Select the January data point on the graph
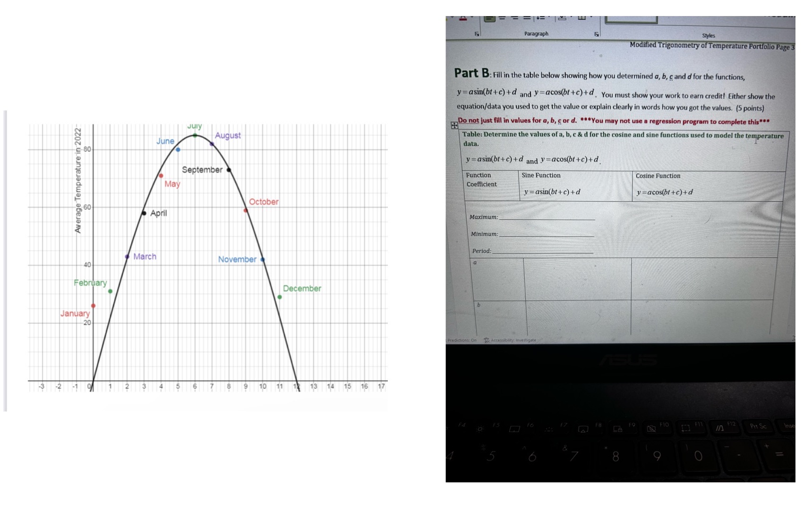 click(x=93, y=306)
